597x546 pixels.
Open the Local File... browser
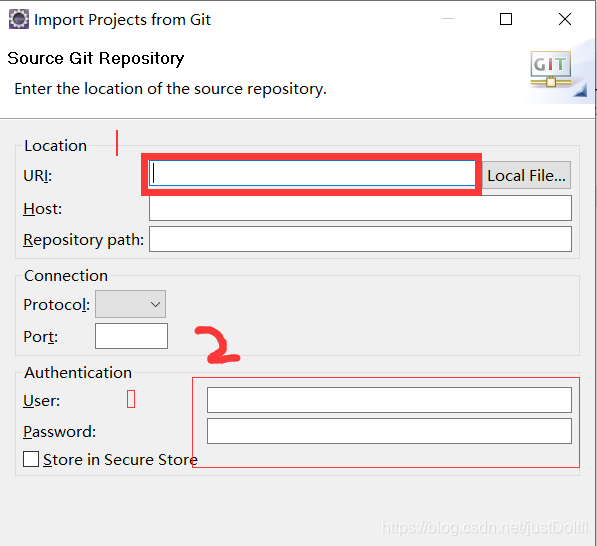click(526, 175)
